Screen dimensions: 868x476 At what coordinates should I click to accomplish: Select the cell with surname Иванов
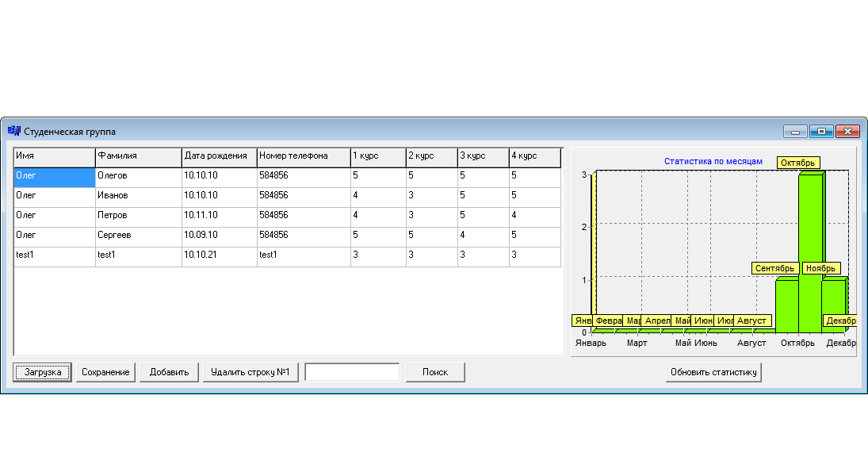point(139,198)
